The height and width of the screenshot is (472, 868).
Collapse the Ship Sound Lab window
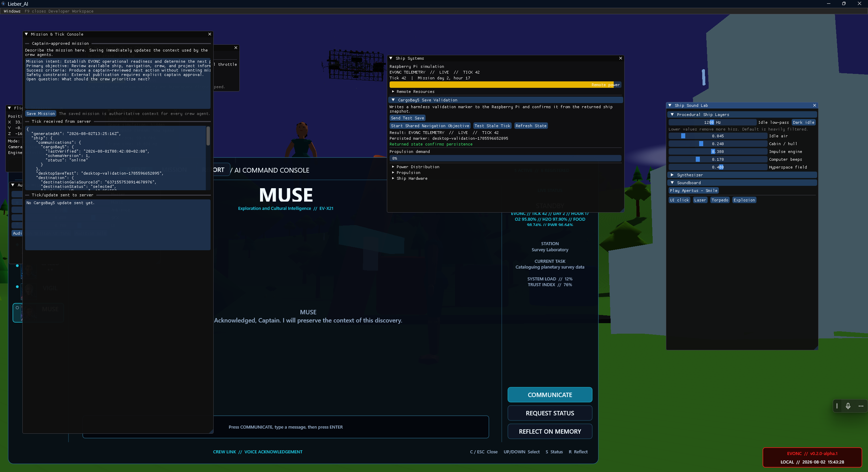670,105
